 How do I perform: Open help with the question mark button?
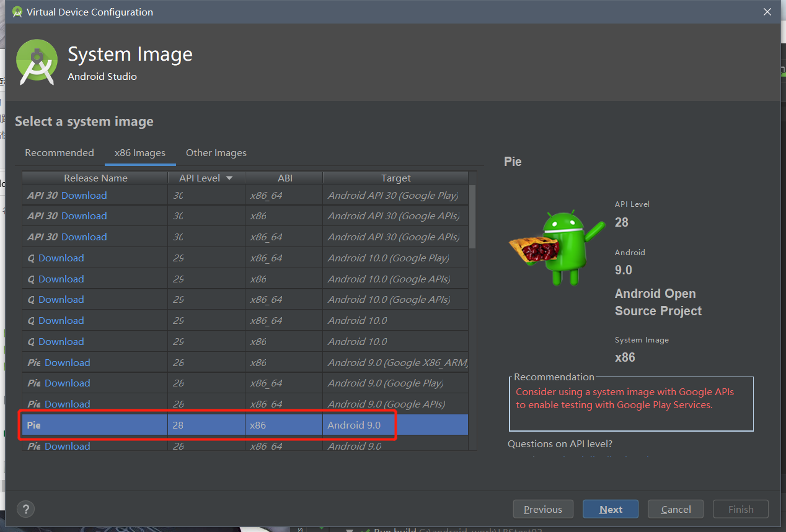pos(25,509)
